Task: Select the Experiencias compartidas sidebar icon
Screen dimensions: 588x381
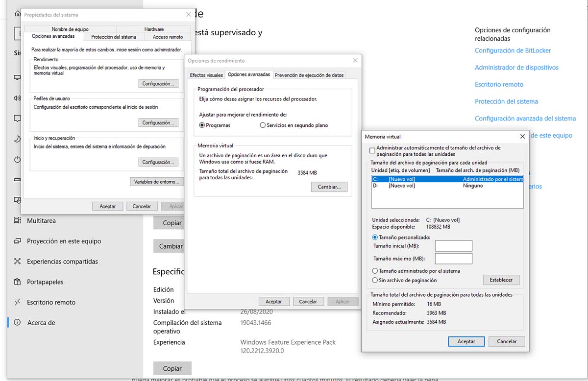Action: pos(18,262)
